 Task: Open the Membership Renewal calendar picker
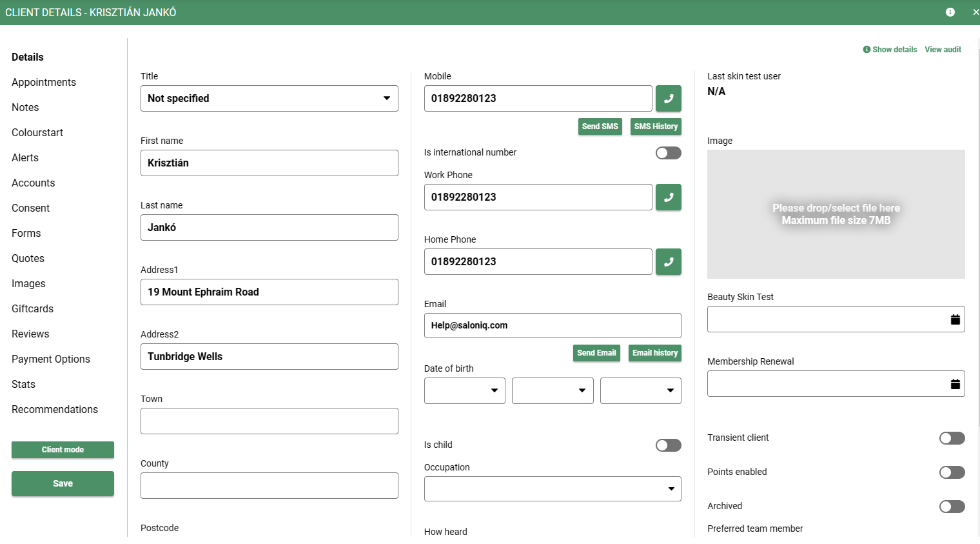tap(955, 384)
